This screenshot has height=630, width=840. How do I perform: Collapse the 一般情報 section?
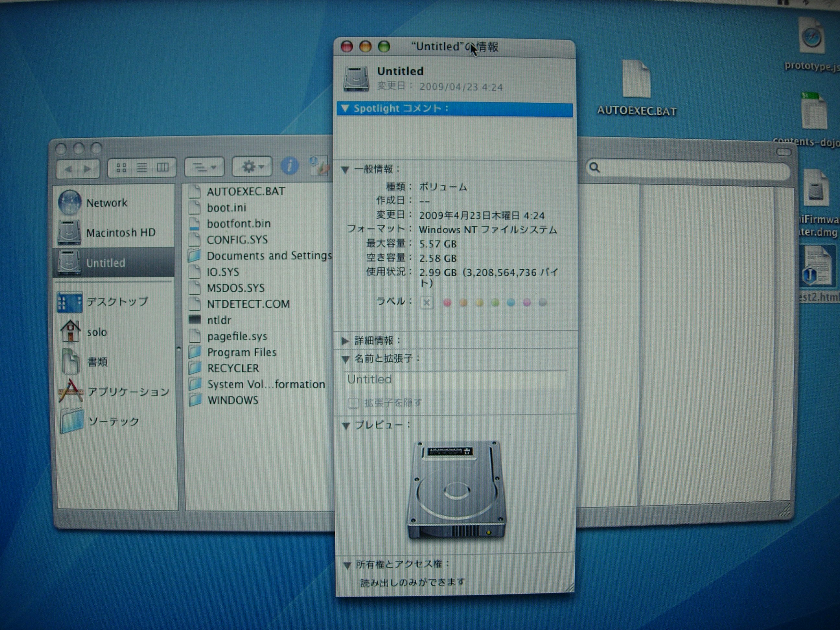(x=345, y=170)
